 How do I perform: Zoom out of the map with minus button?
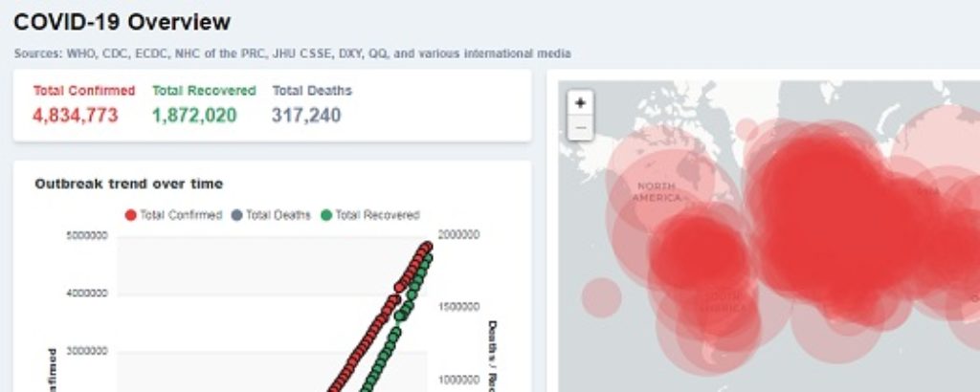pyautogui.click(x=581, y=128)
